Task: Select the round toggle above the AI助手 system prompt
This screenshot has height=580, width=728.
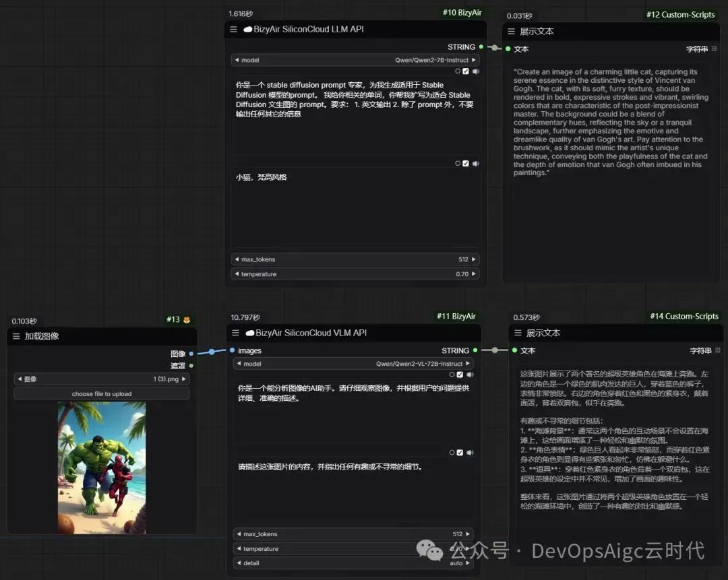Action: pyautogui.click(x=452, y=375)
